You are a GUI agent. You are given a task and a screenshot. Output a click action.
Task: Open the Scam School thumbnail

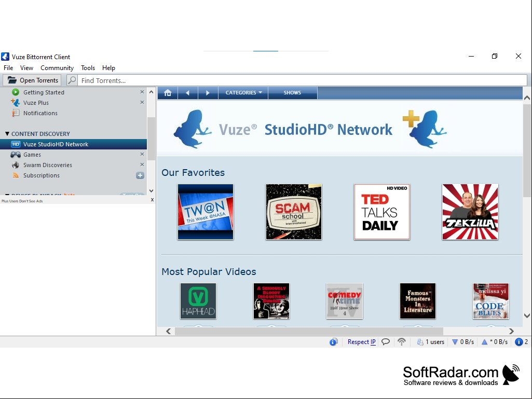point(294,212)
